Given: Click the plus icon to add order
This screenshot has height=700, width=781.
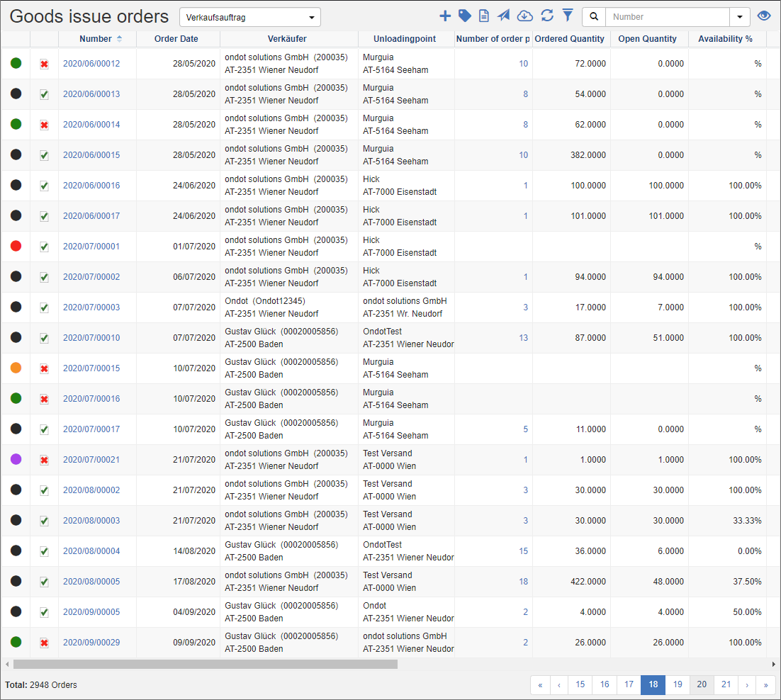Looking at the screenshot, I should click(445, 16).
